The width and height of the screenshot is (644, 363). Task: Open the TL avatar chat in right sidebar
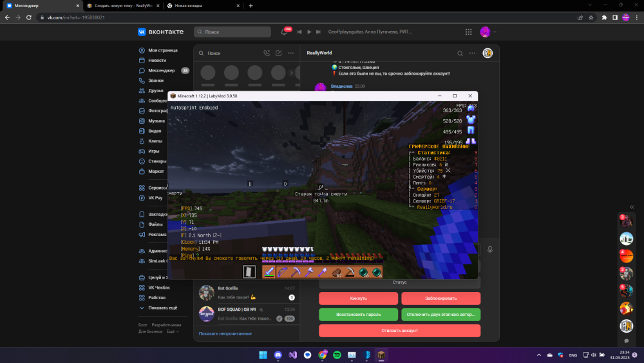coord(627,239)
